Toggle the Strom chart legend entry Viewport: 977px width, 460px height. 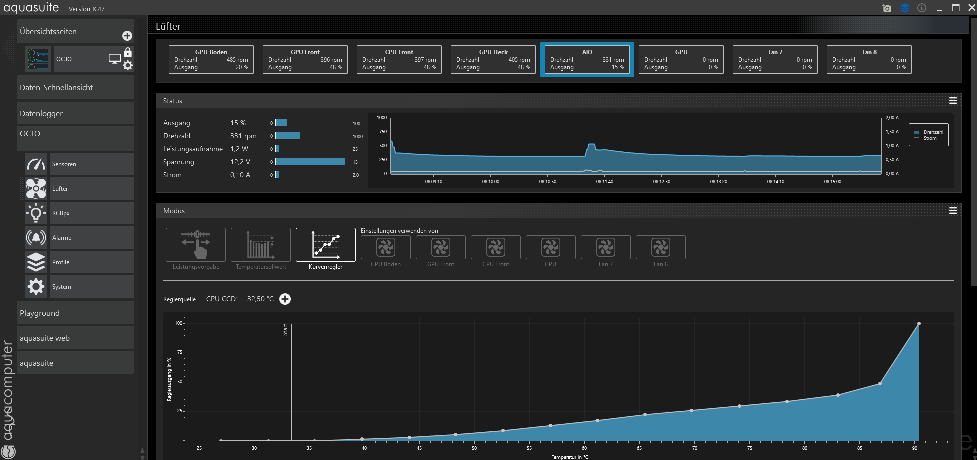[925, 138]
